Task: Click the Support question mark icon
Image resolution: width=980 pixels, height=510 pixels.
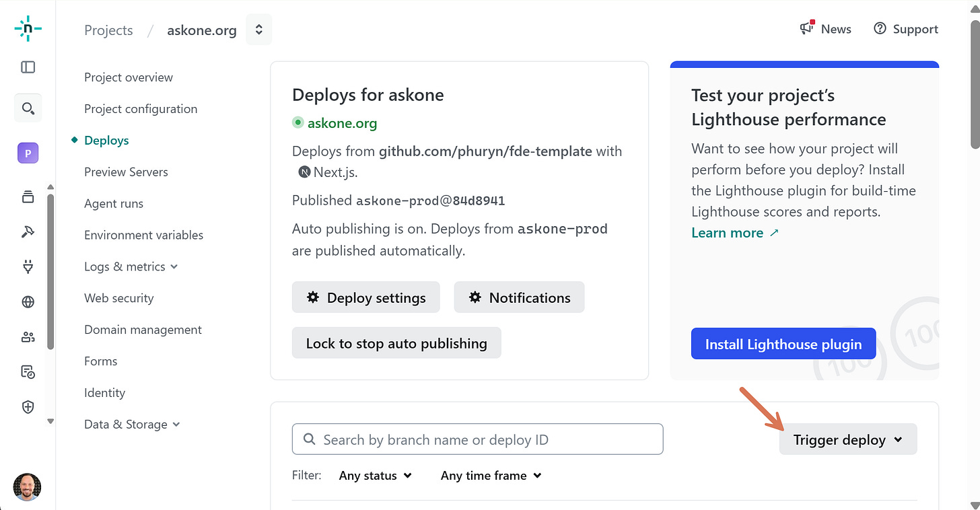Action: pyautogui.click(x=880, y=28)
